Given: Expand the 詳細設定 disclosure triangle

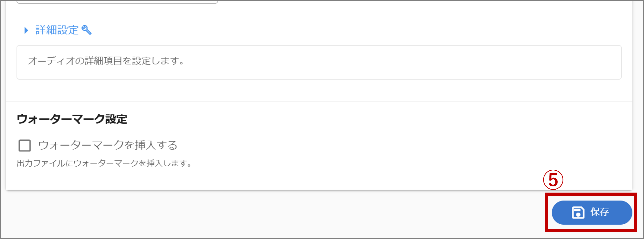Looking at the screenshot, I should click(26, 30).
